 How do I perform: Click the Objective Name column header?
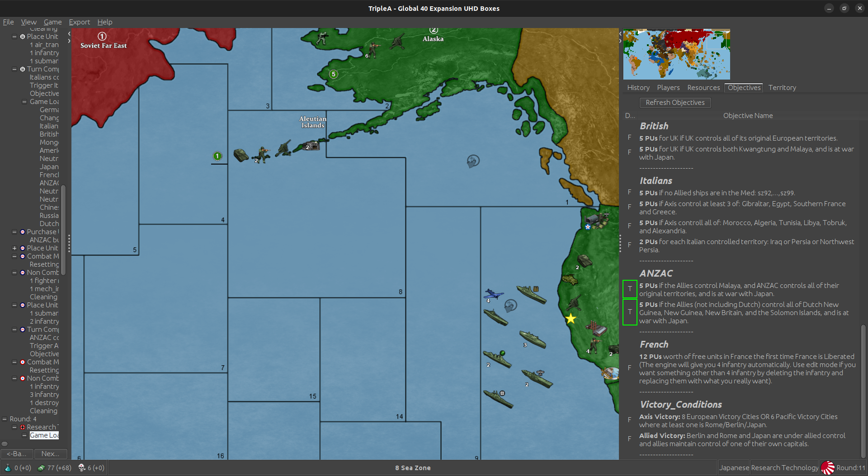coord(748,116)
